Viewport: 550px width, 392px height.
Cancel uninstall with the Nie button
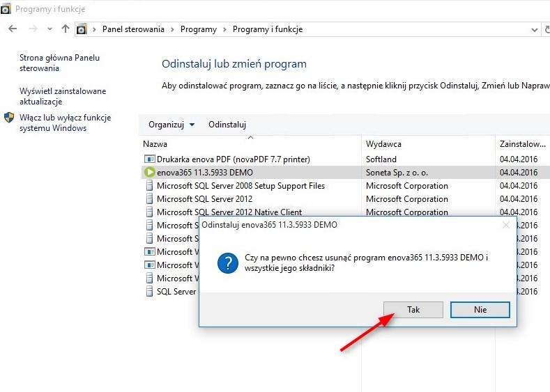(x=480, y=310)
